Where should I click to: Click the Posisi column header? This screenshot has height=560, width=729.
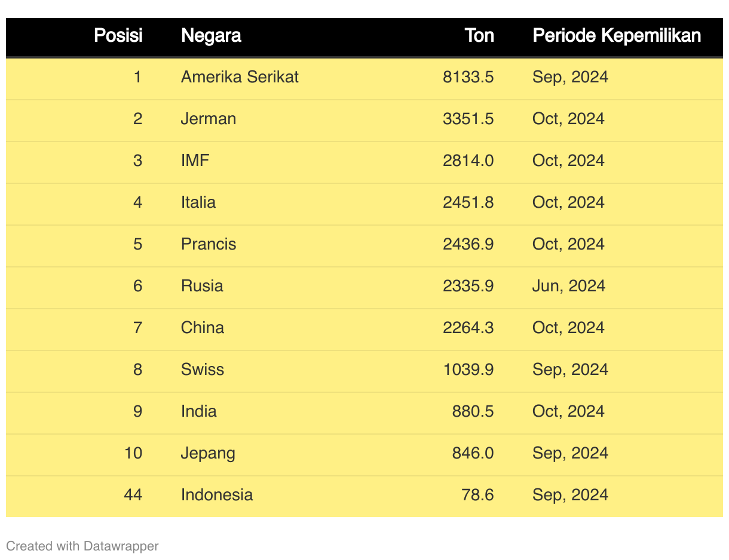[x=118, y=36]
